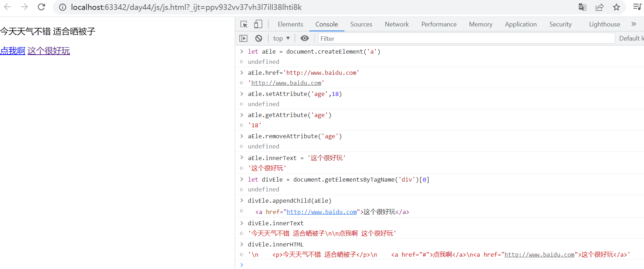Open media controls icon in browser toolbar
Viewport: 644px width, 269px height.
tap(637, 7)
